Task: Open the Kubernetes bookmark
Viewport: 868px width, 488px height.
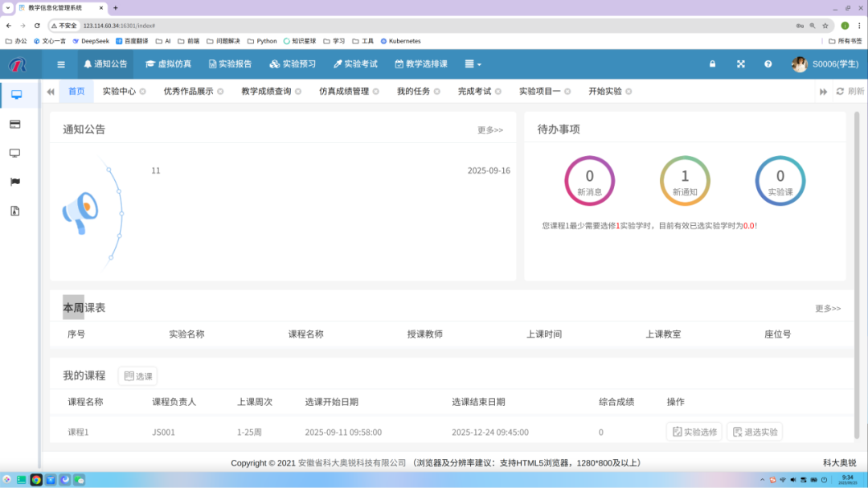Action: click(401, 41)
